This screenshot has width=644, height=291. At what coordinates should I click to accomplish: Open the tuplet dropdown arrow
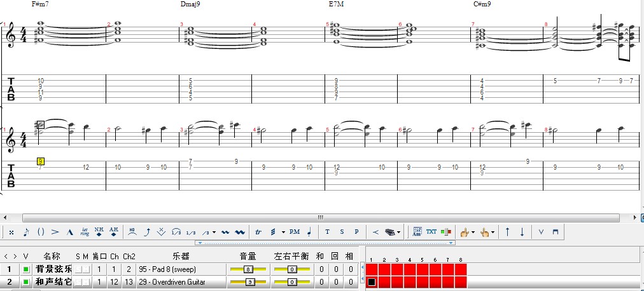(214, 233)
